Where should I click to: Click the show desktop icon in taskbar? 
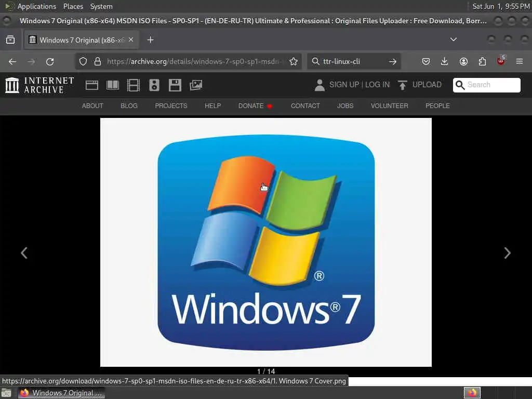6,393
